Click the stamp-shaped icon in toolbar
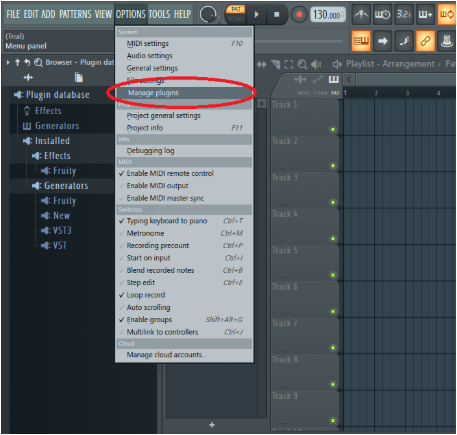Image resolution: width=457 pixels, height=435 pixels. 446,41
